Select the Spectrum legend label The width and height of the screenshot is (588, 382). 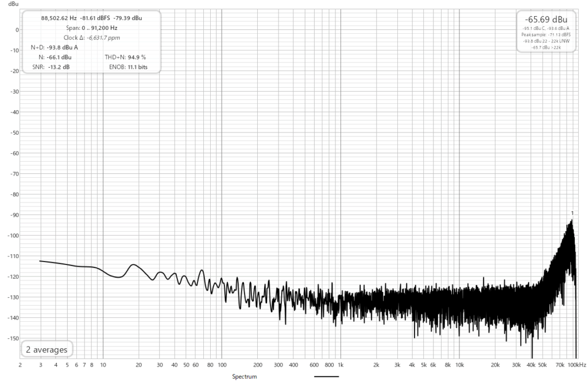pyautogui.click(x=244, y=377)
